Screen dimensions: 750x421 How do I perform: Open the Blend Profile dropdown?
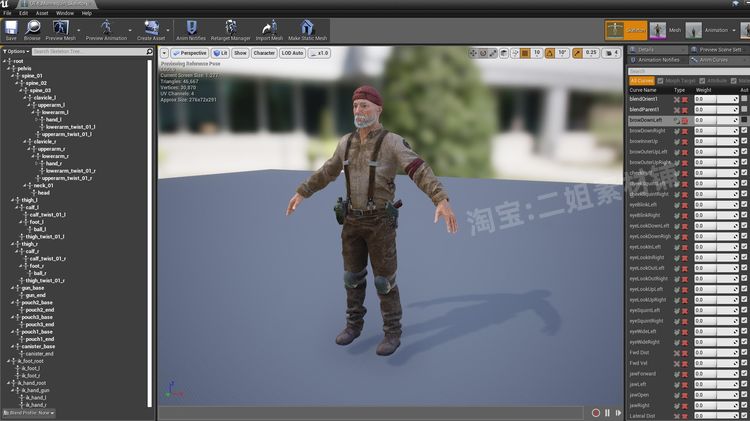30,413
